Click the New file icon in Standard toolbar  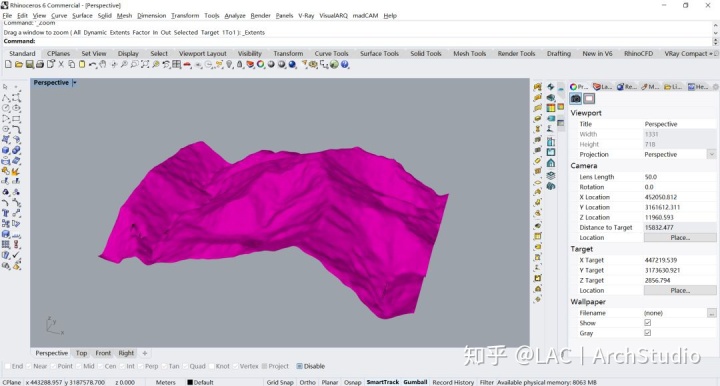tap(8, 65)
